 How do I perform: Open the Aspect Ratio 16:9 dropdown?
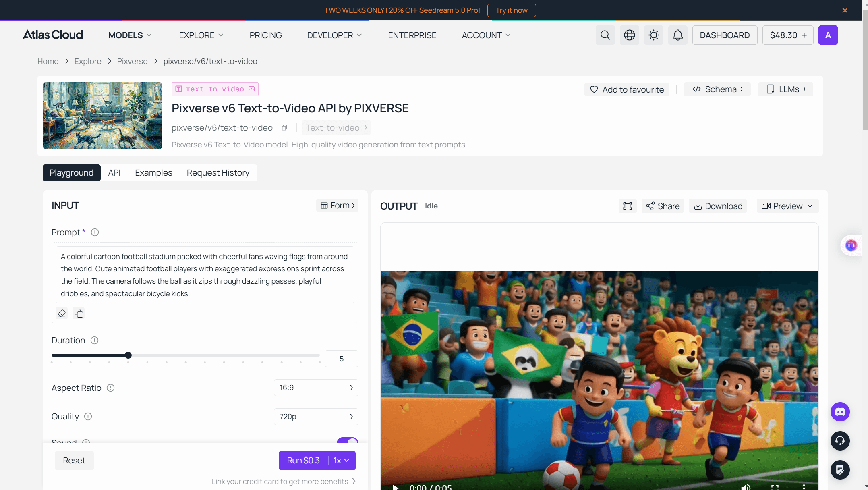pyautogui.click(x=316, y=388)
